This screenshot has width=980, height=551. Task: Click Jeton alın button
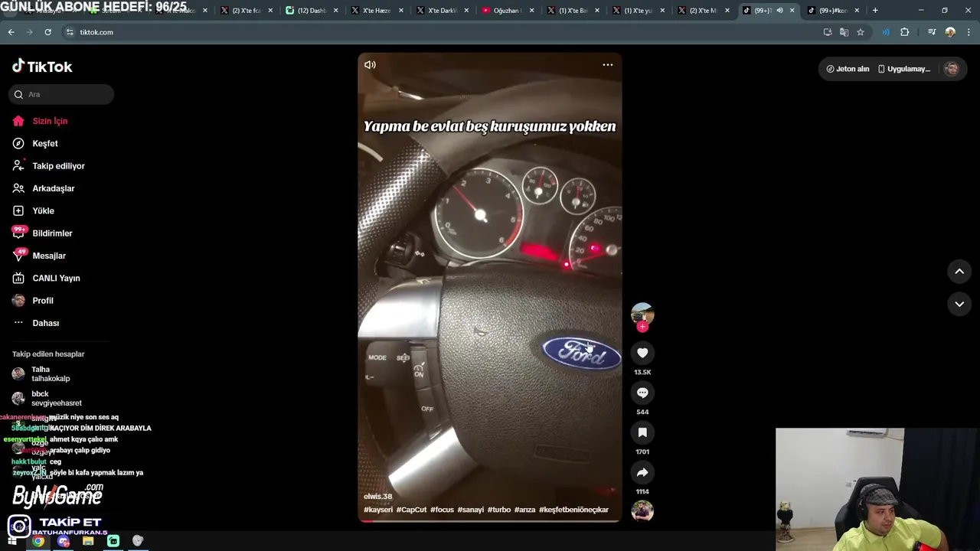(x=848, y=69)
